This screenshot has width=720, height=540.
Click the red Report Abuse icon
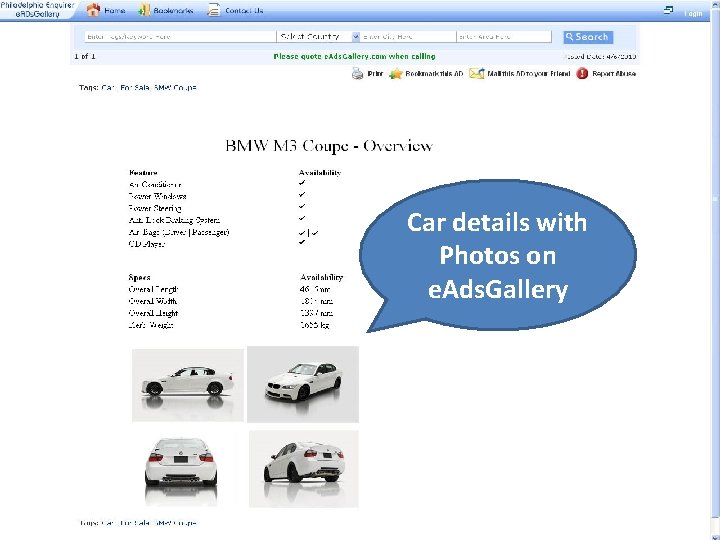tap(582, 73)
